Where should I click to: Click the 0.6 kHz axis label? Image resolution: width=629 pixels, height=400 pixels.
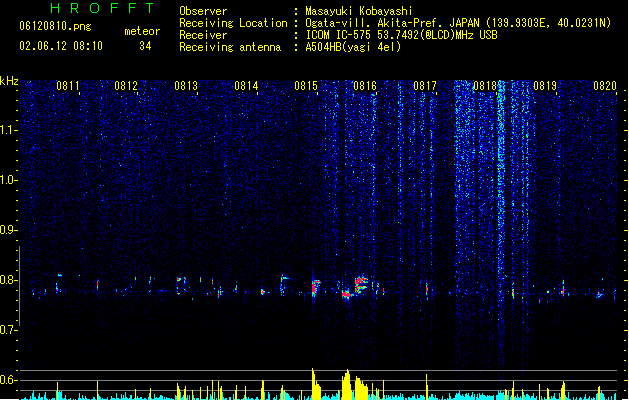pos(8,380)
